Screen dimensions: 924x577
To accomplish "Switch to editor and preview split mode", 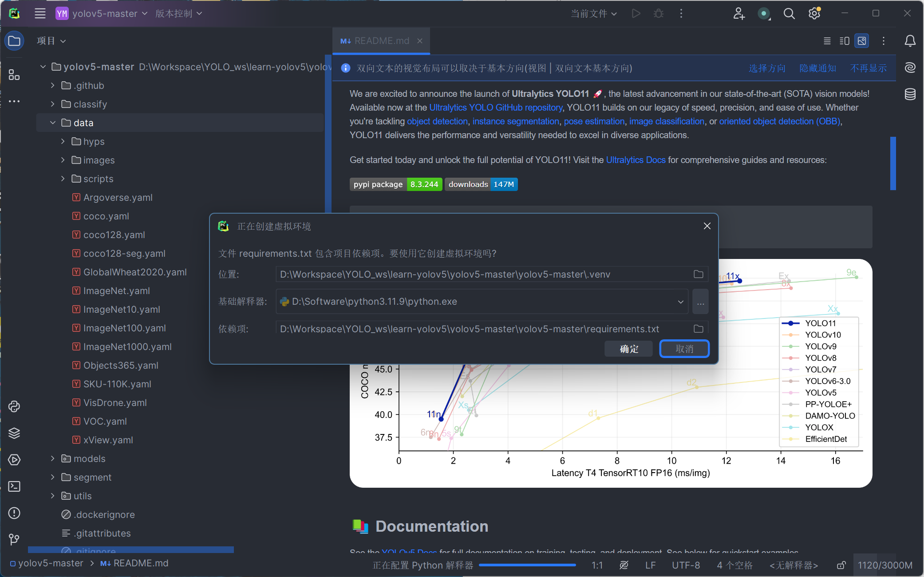I will [844, 41].
